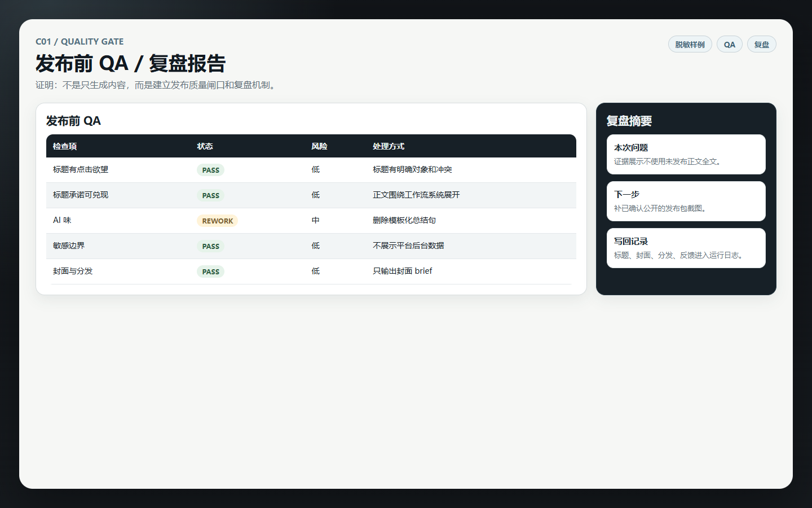
Task: Select the 风险 column header
Action: tap(319, 146)
